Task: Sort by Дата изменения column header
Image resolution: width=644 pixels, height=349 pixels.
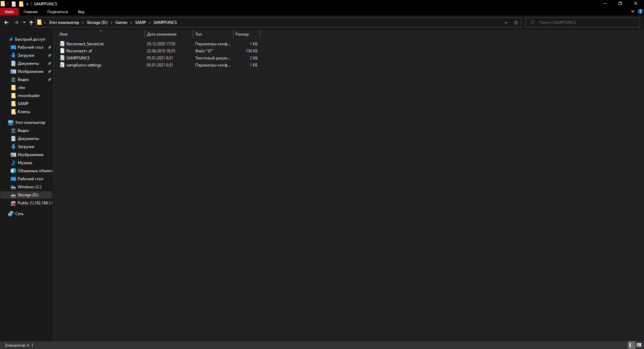Action: [169, 34]
